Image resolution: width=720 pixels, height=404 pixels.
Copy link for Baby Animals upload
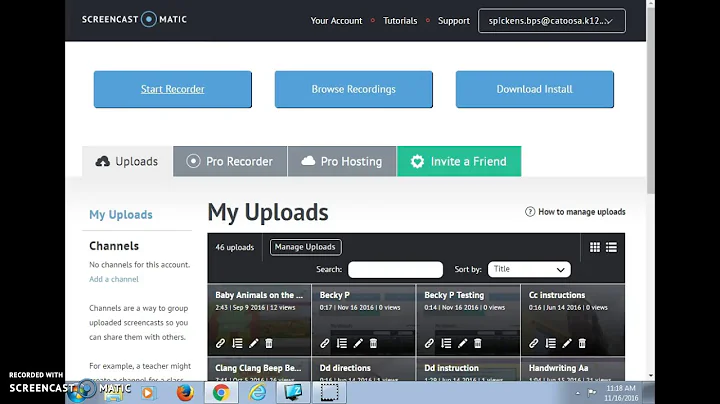(x=220, y=343)
